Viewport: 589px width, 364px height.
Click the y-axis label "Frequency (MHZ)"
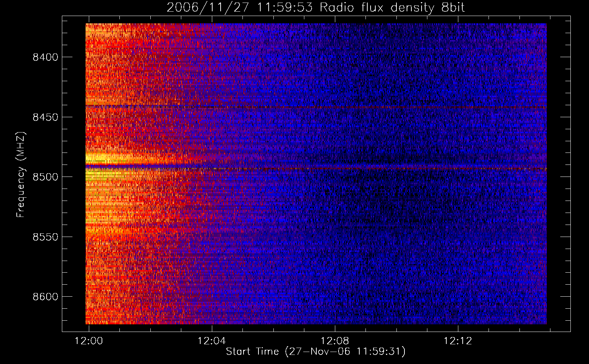pos(21,175)
